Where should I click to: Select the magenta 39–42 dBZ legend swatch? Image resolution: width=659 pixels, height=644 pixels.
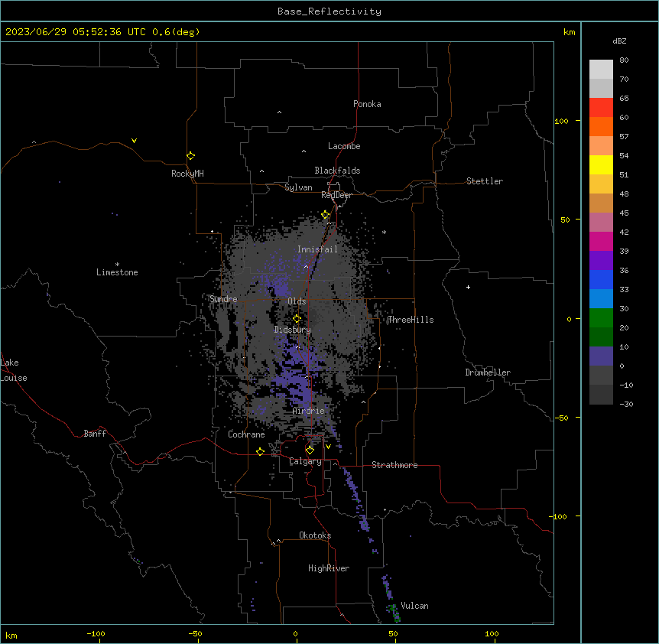(601, 241)
